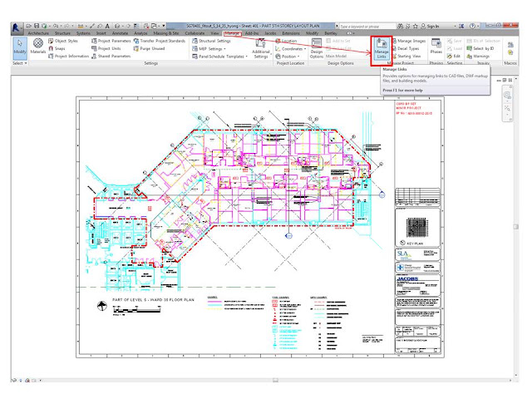Save project using Quick Access toolbar

[37, 26]
